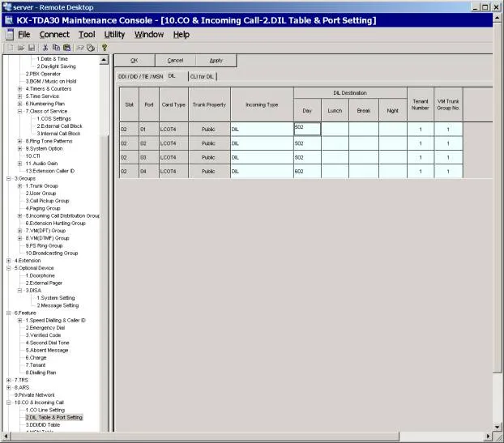
Task: Expand 4.Timers & Counters tree node
Action: 19,88
